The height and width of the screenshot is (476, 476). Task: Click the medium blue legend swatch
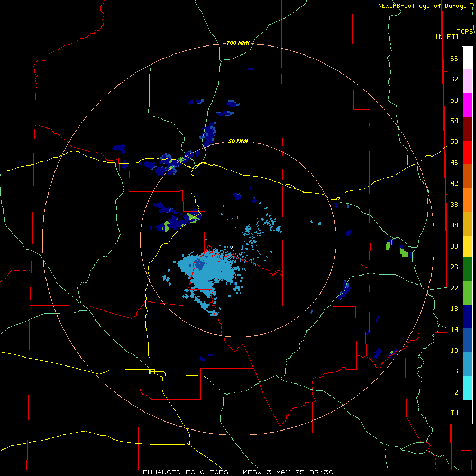click(467, 340)
